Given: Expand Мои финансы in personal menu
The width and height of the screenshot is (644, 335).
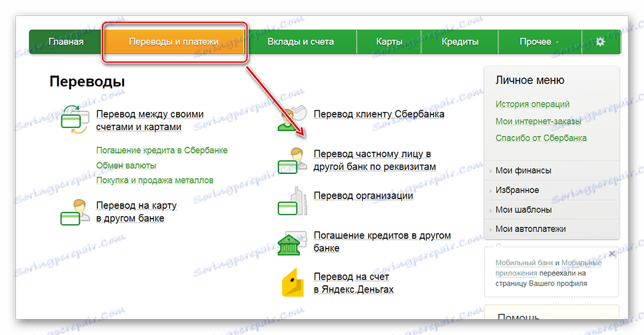Looking at the screenshot, I should [x=551, y=171].
